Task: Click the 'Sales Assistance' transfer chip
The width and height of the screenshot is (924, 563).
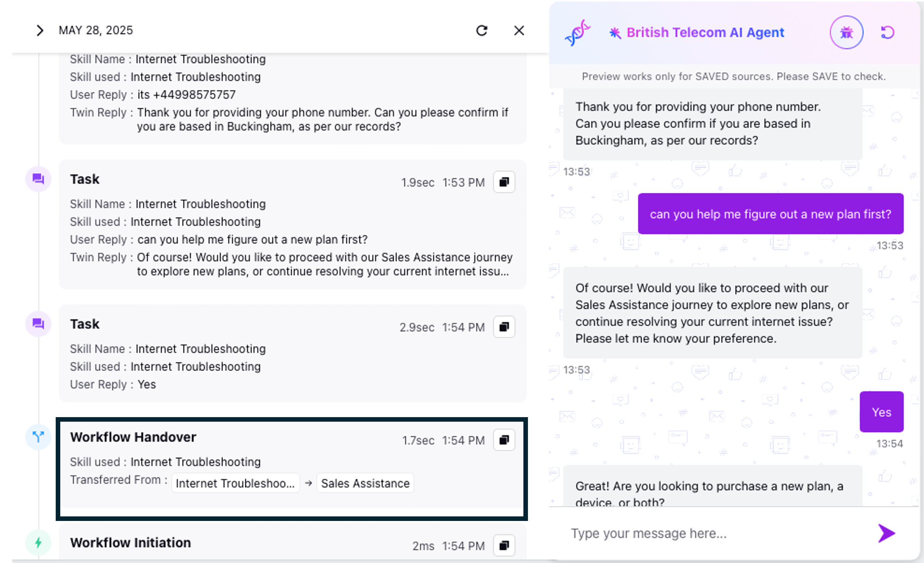Action: pos(365,483)
